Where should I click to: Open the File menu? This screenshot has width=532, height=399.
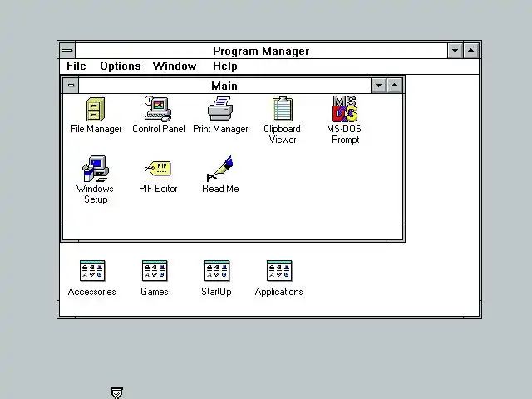(x=76, y=66)
